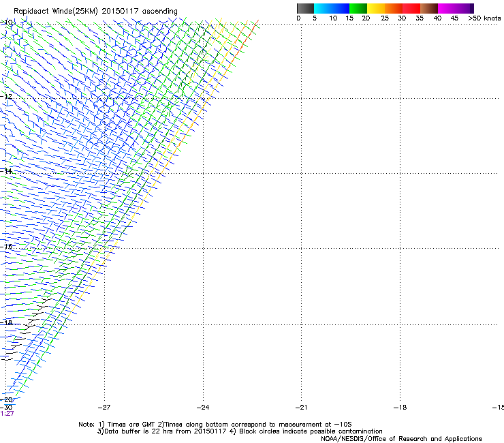The width and height of the screenshot is (504, 443).
Task: Click the purple '1:27' time label
Action: click(x=7, y=414)
